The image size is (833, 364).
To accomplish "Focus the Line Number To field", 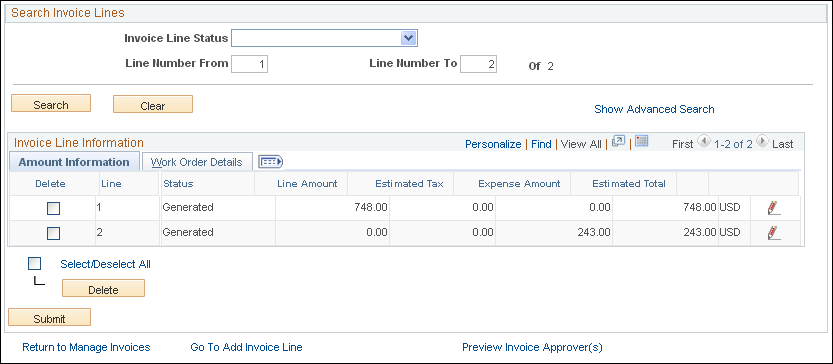I will (x=479, y=64).
